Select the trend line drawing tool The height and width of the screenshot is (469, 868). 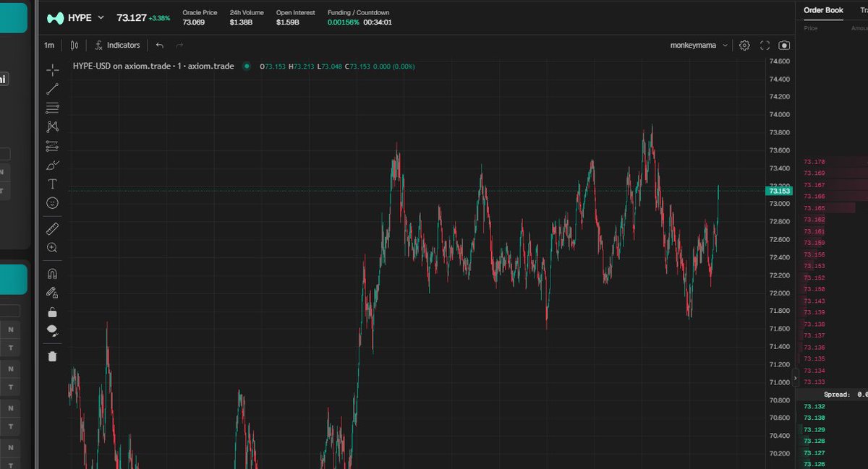pos(52,89)
